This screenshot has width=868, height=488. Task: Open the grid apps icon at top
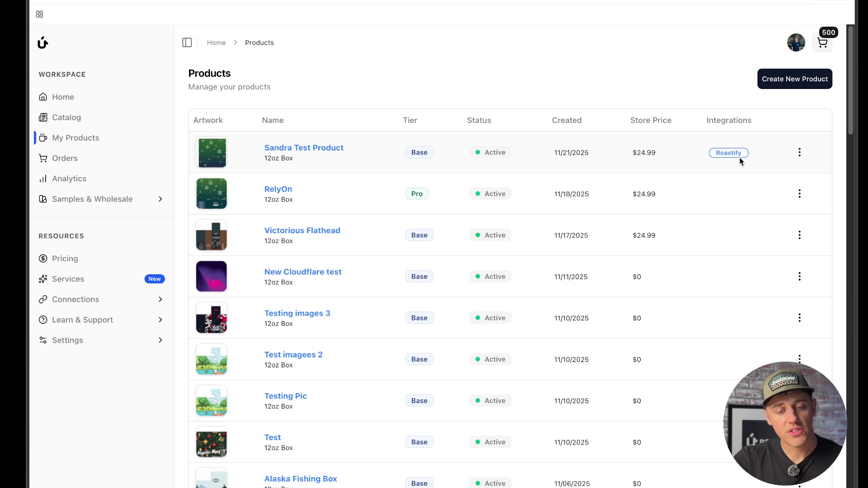39,14
